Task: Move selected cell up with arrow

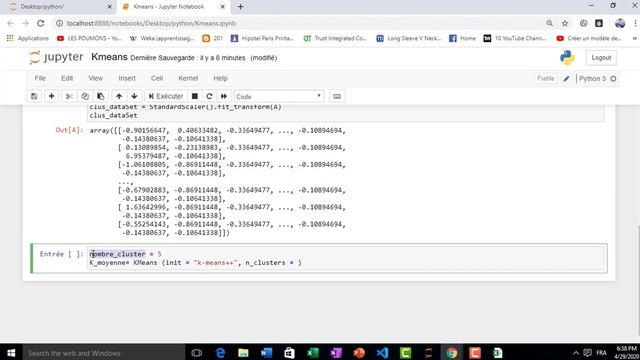Action: pyautogui.click(x=119, y=96)
